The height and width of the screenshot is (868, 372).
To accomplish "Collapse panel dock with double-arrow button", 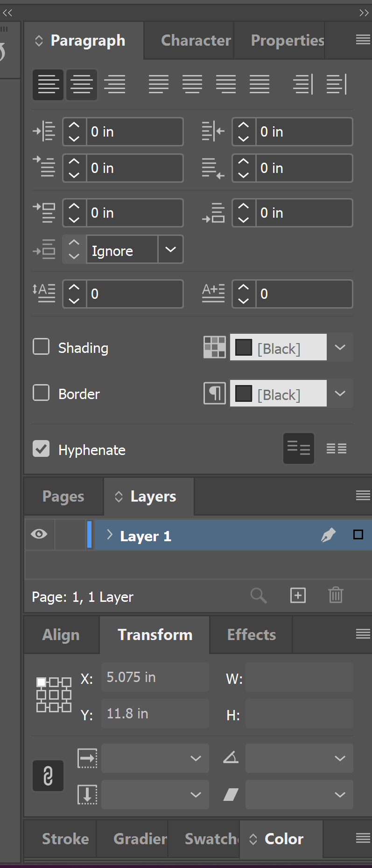I will coord(364,13).
